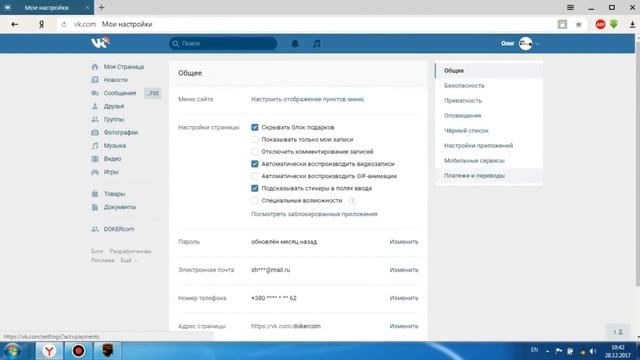Switch to Безопасность settings tab
The image size is (640, 360).
[489, 86]
